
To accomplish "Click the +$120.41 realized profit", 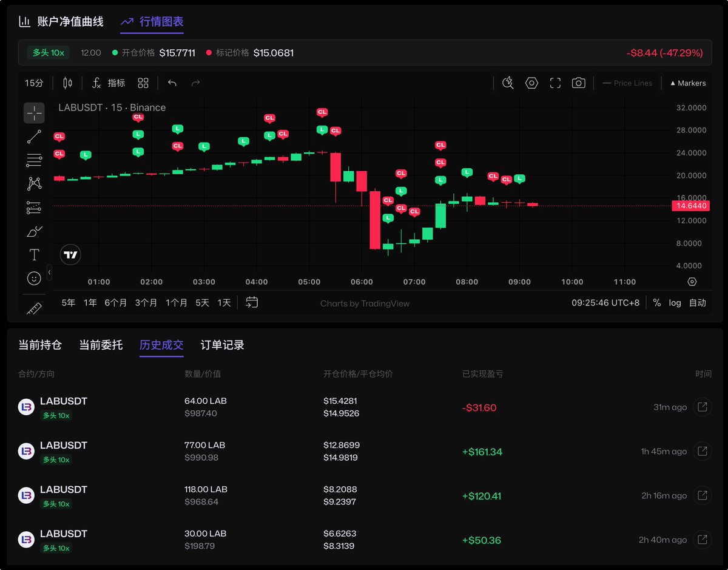I will pos(482,496).
